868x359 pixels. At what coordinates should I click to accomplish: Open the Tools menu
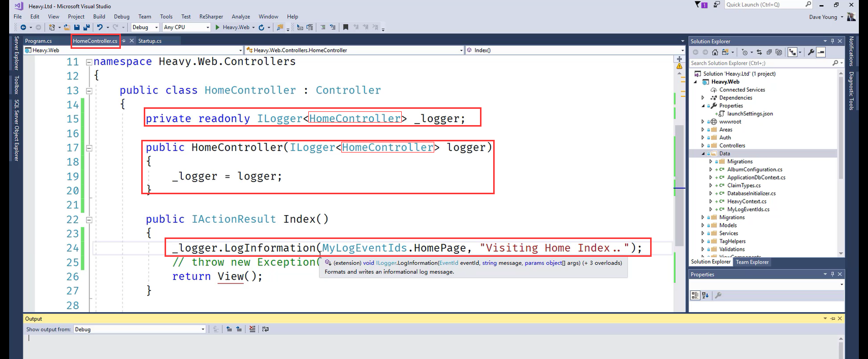pyautogui.click(x=166, y=17)
